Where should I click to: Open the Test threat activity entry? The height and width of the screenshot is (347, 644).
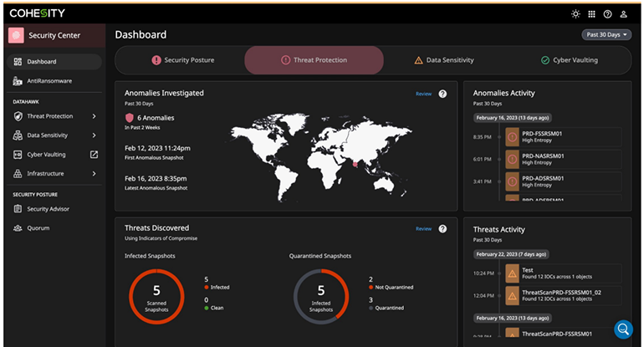[x=563, y=273]
